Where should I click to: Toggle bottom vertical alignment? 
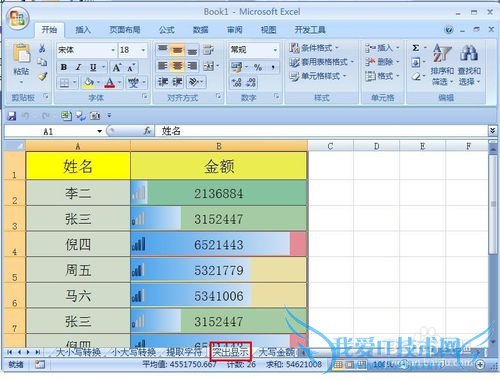click(x=192, y=50)
